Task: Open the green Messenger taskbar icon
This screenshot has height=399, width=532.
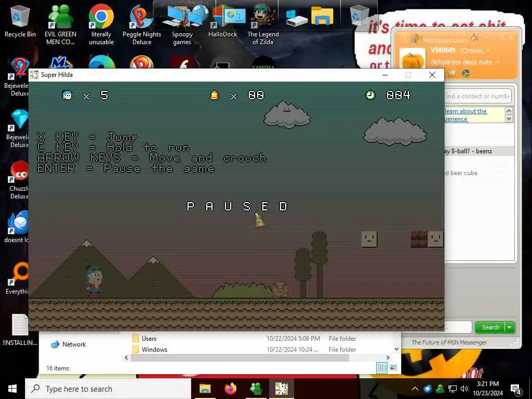Action: 256,389
